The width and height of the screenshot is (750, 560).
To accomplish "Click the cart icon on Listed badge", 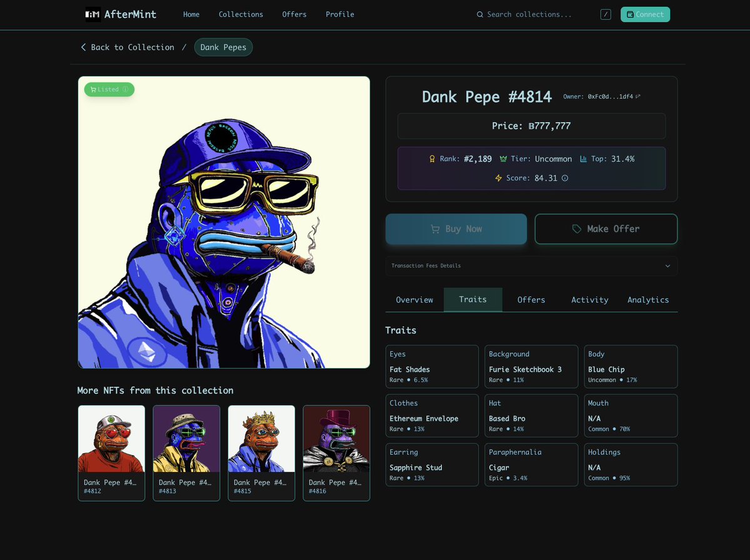I will click(93, 89).
